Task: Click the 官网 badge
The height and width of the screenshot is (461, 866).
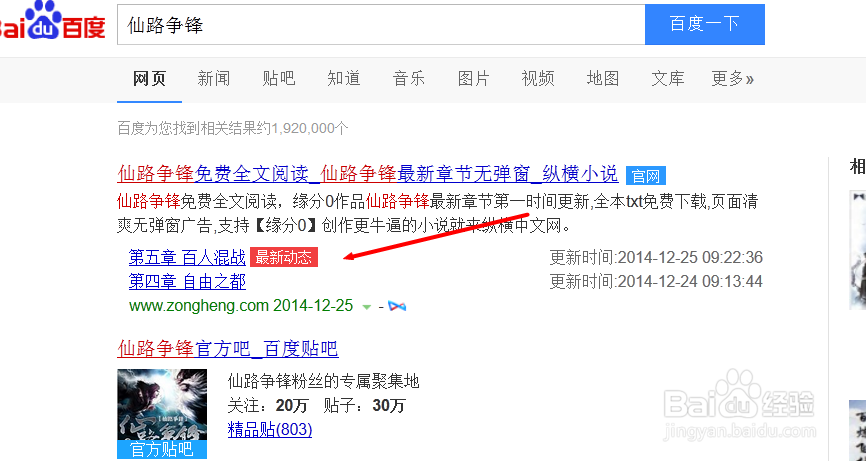Action: coord(646,176)
